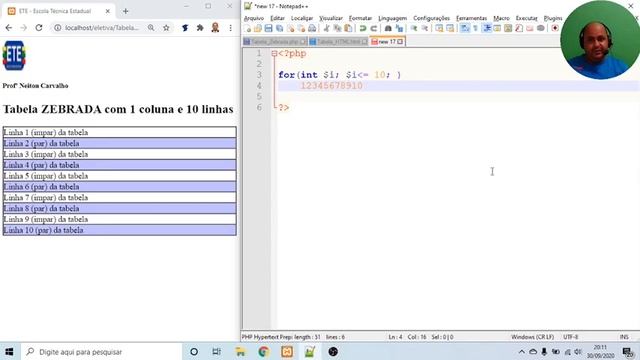Reload the localhost page in Chrome
The image size is (640, 360).
(39, 28)
